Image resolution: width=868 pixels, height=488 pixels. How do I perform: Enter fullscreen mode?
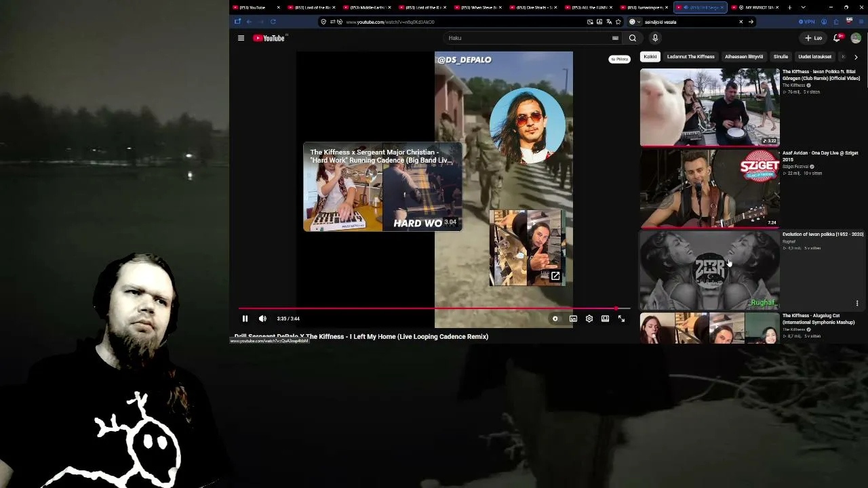point(621,319)
